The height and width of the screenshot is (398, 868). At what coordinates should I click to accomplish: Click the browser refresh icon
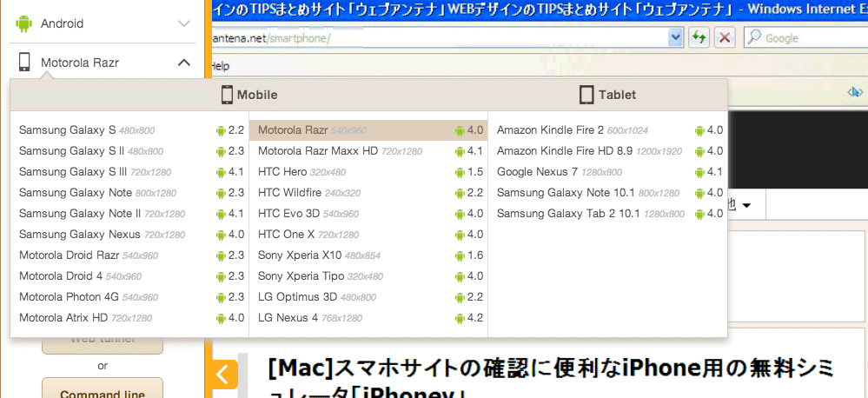click(699, 38)
